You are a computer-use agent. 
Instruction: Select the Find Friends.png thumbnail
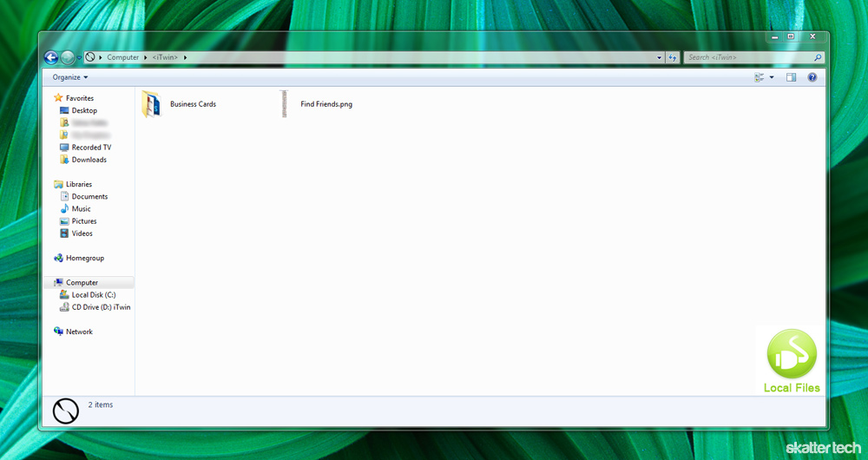284,103
